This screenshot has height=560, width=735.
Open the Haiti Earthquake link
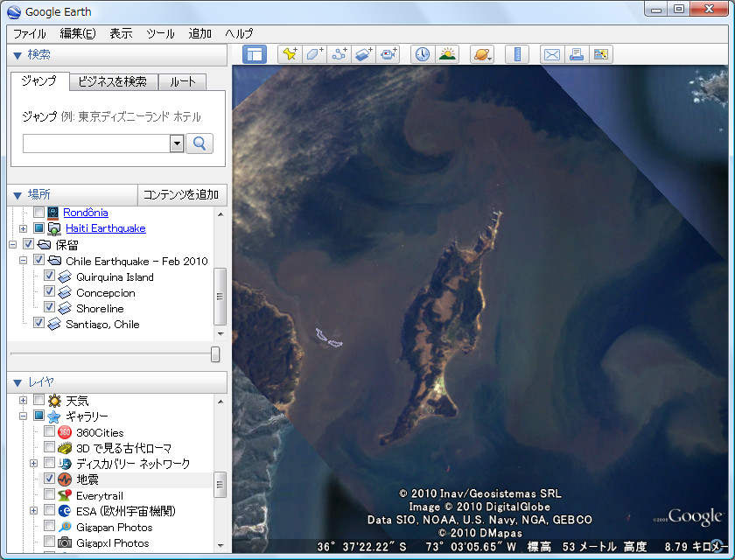click(106, 228)
